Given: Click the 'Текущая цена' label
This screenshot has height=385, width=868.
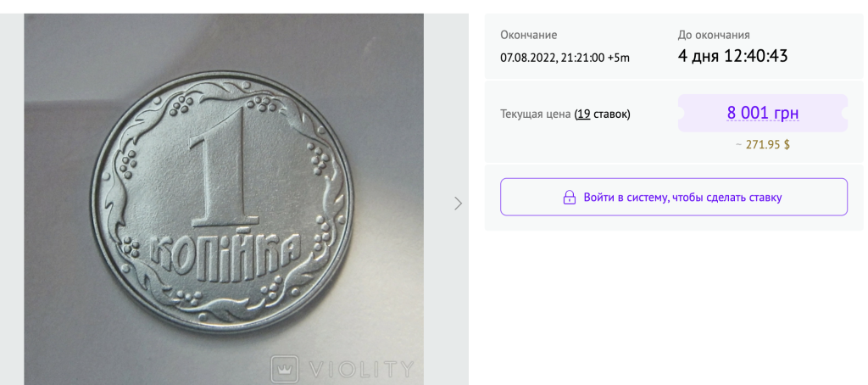Looking at the screenshot, I should pyautogui.click(x=536, y=114).
